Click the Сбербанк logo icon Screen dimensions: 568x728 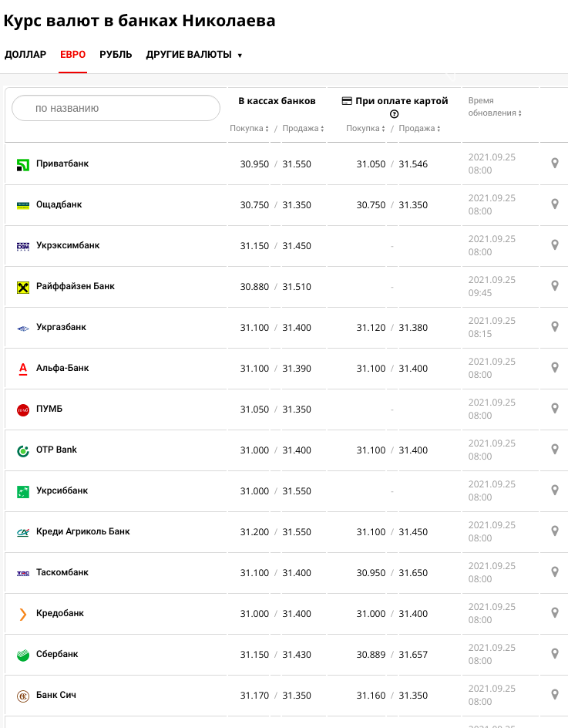23,655
